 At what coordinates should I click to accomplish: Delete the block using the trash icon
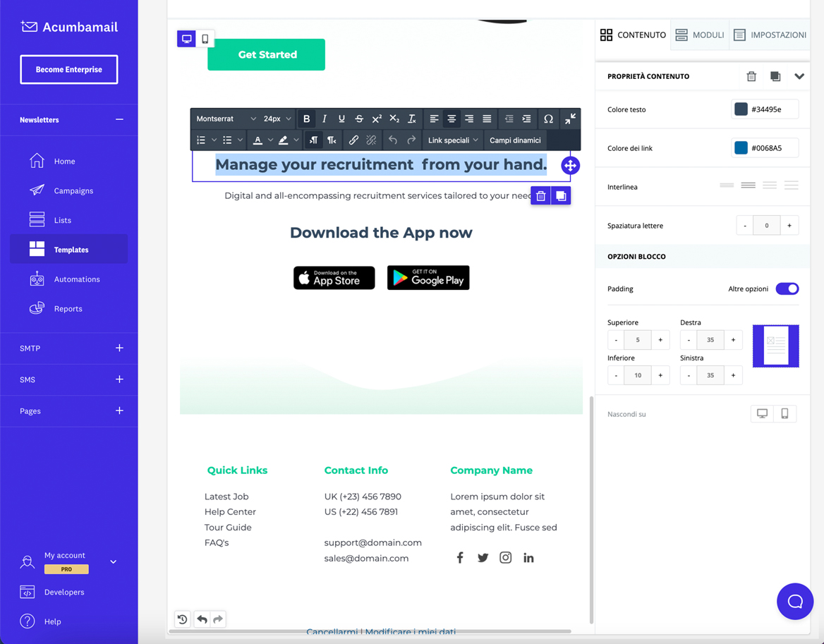tap(540, 195)
